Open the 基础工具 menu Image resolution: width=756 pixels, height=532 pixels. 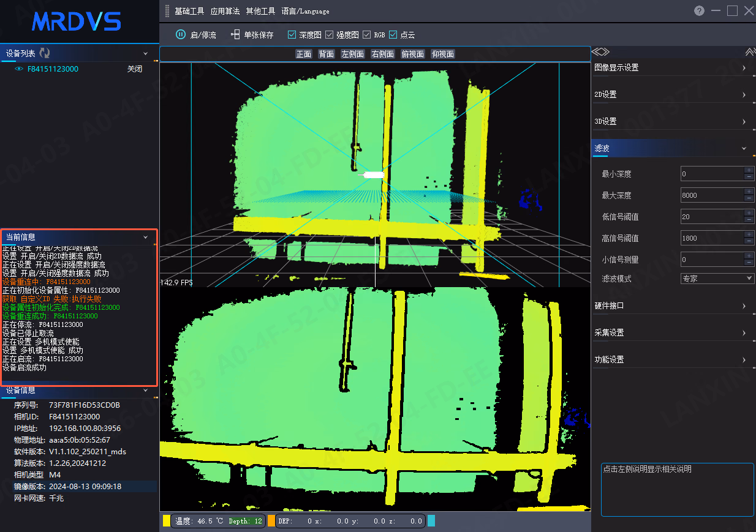point(189,11)
